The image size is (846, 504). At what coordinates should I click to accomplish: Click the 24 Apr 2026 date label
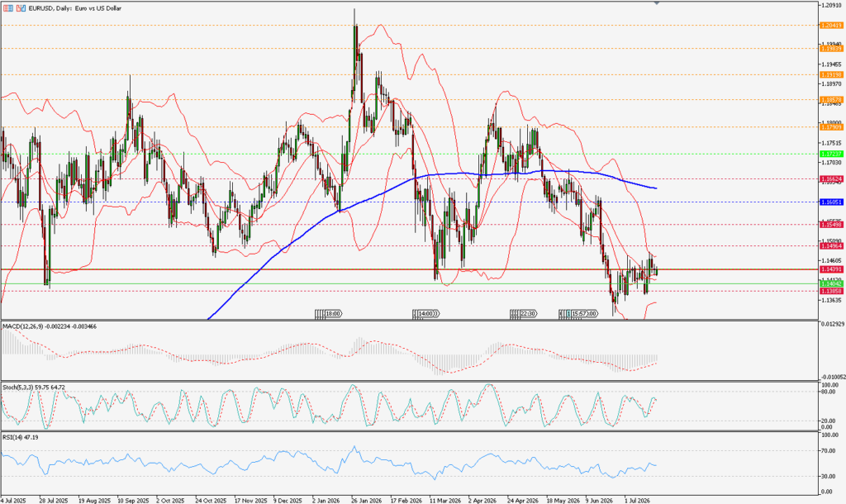coord(523,501)
